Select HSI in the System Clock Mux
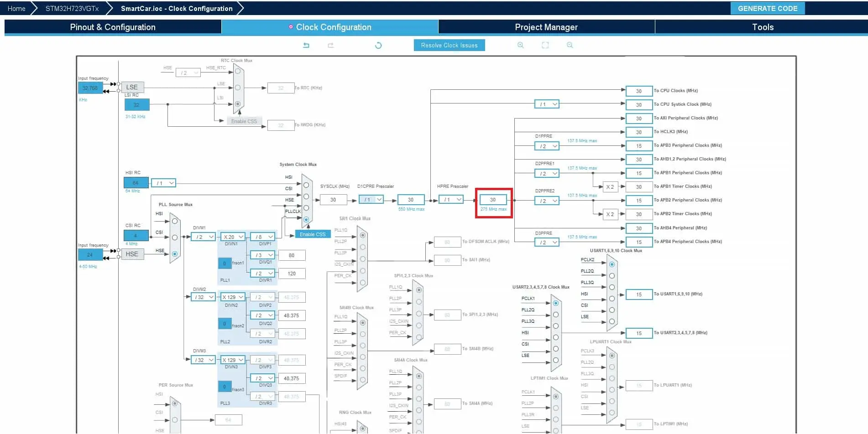Image resolution: width=868 pixels, height=434 pixels. 306,185
